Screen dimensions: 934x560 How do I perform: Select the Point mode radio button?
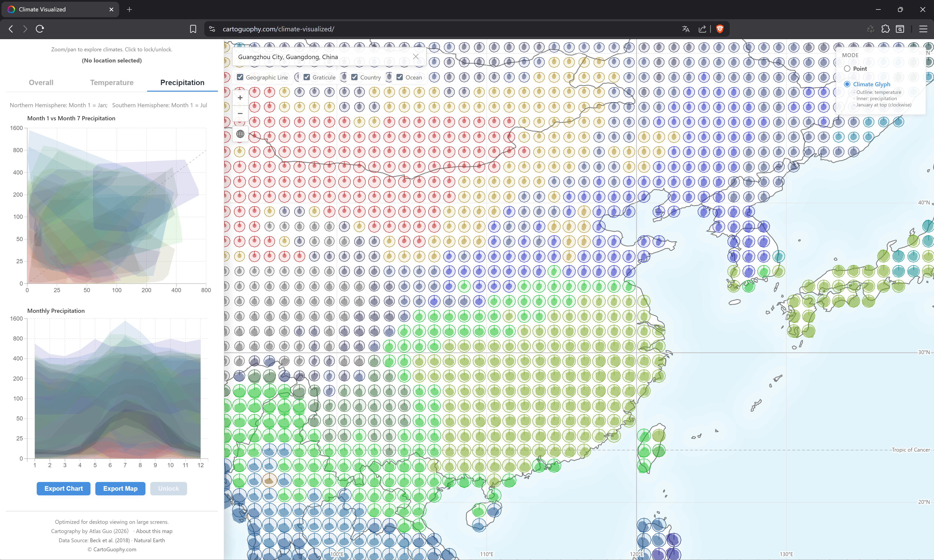coord(848,68)
